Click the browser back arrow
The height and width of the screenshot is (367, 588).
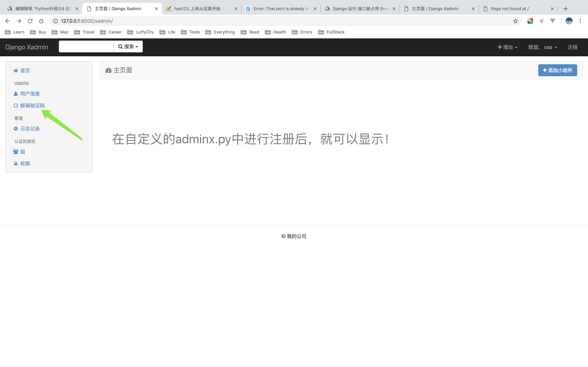pyautogui.click(x=8, y=21)
